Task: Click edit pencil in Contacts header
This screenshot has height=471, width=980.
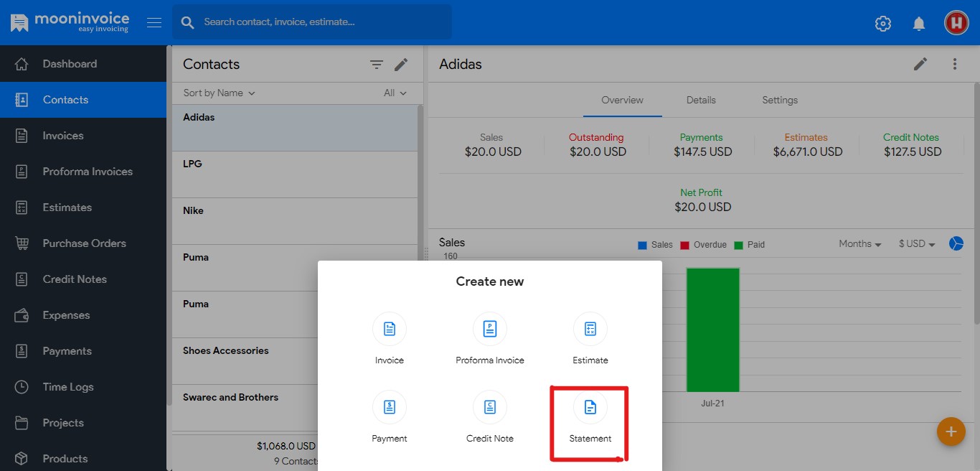Action: pos(401,65)
